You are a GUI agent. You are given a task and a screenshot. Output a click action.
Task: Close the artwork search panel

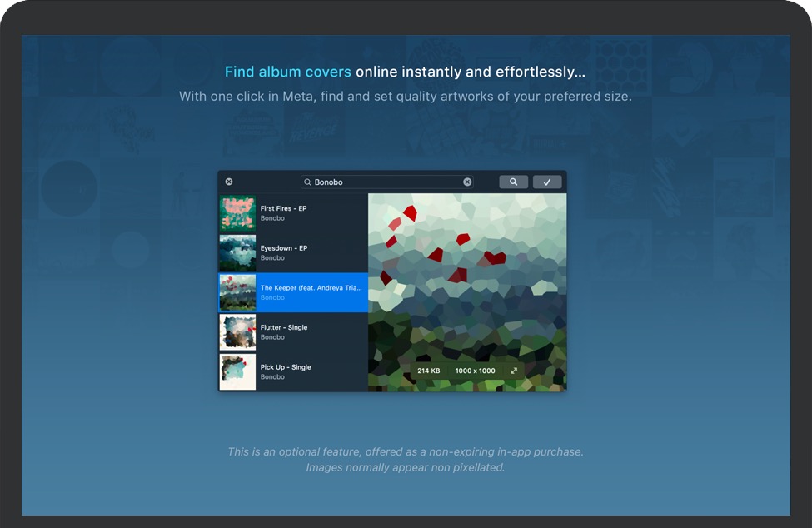(229, 182)
